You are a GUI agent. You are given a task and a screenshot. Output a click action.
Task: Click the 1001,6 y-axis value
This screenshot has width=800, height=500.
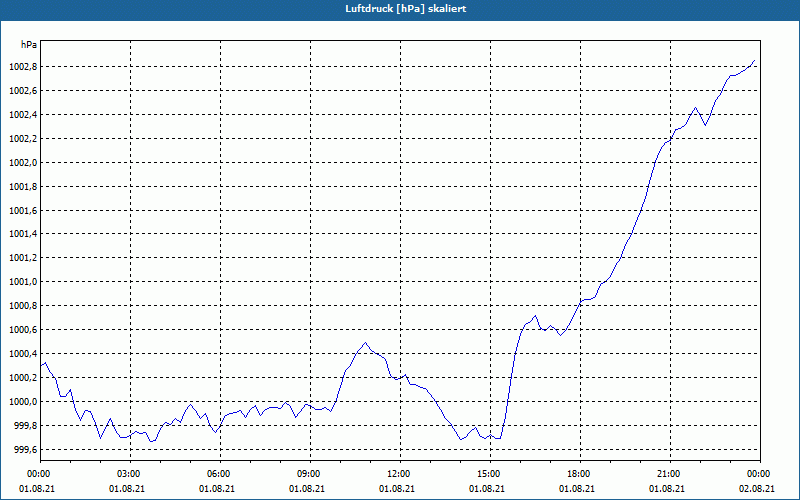(x=22, y=211)
